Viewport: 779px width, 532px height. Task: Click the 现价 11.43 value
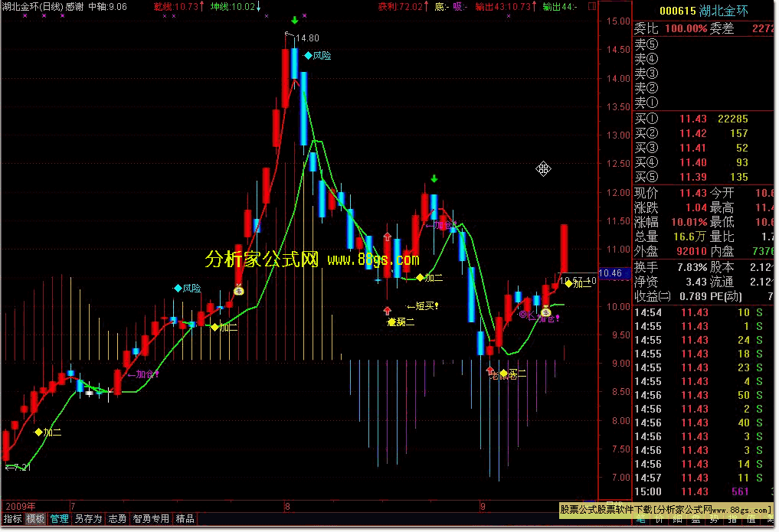(693, 193)
